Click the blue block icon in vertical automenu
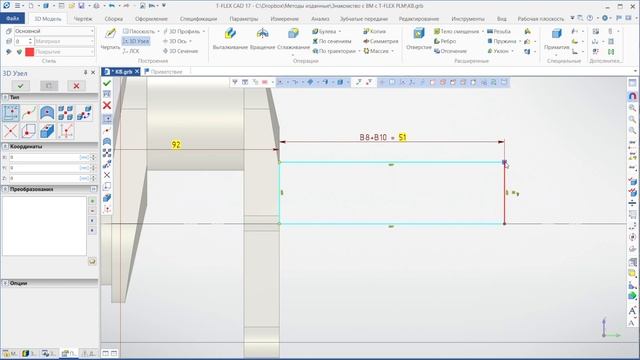This screenshot has height=360, width=640. pos(107,198)
